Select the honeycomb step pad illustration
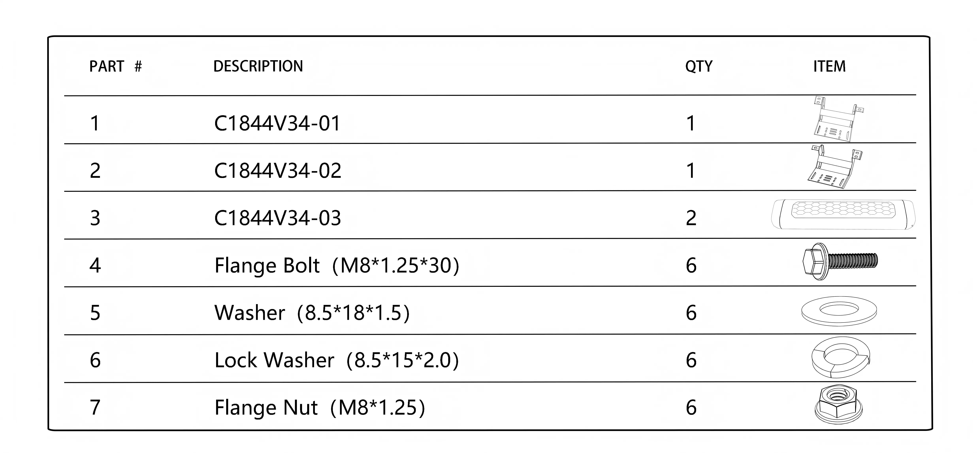980x453 pixels. click(x=843, y=214)
